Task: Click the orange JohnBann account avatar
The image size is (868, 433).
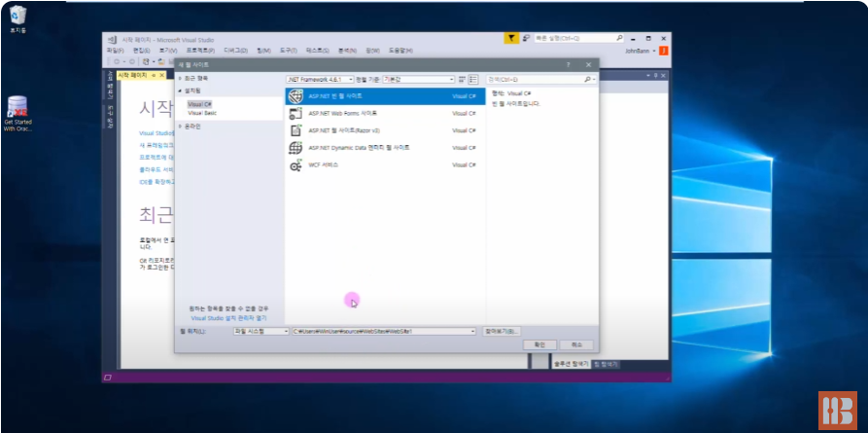Action: point(663,51)
